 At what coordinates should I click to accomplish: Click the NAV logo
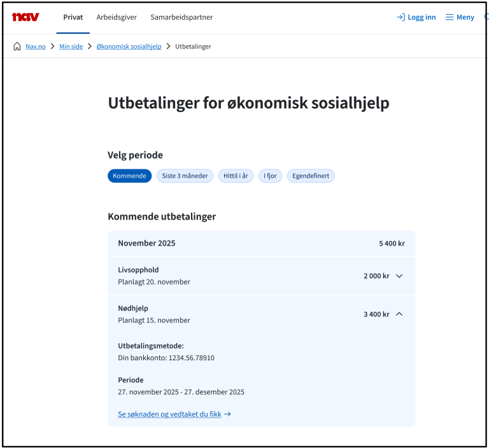point(25,17)
